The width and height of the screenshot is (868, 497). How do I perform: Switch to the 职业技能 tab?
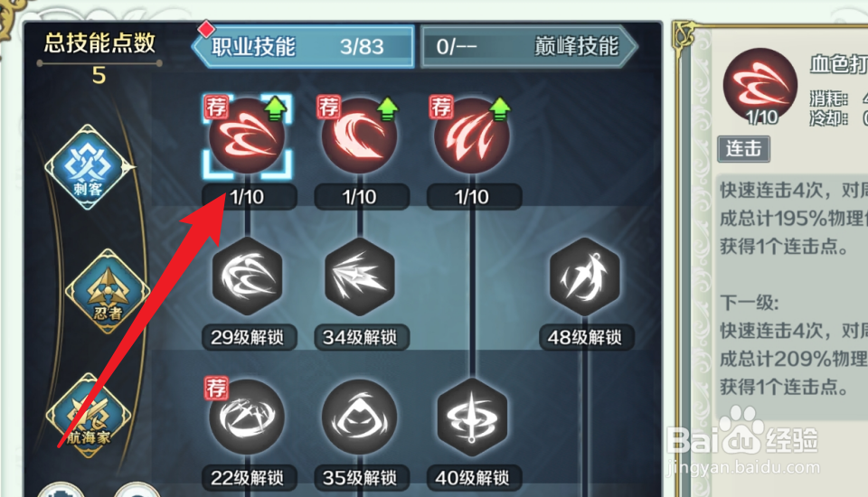tap(303, 46)
